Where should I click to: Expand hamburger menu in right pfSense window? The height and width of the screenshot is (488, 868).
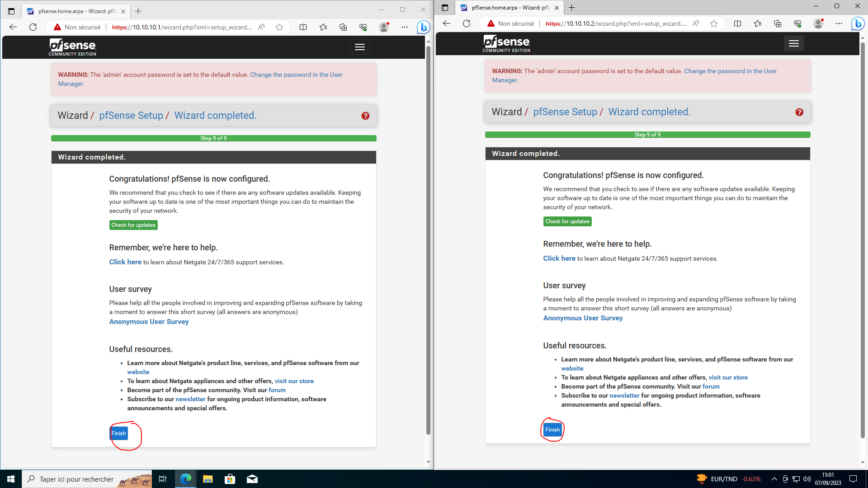pyautogui.click(x=794, y=43)
